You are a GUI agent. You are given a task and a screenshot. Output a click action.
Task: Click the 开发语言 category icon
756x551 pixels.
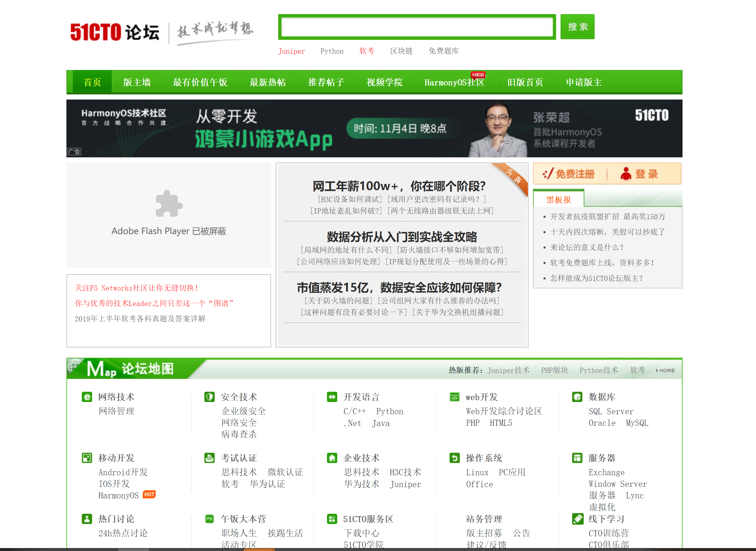(332, 397)
